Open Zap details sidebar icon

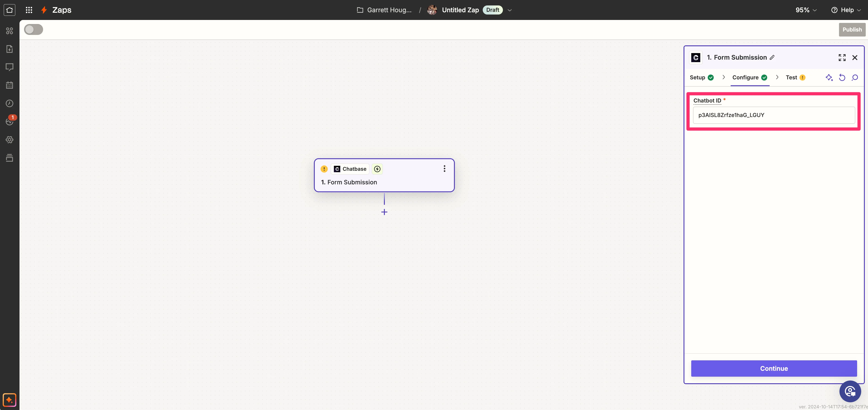[10, 49]
